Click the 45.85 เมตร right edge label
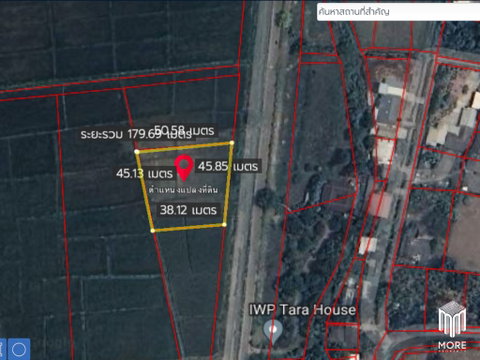The image size is (480, 360). pos(228,166)
